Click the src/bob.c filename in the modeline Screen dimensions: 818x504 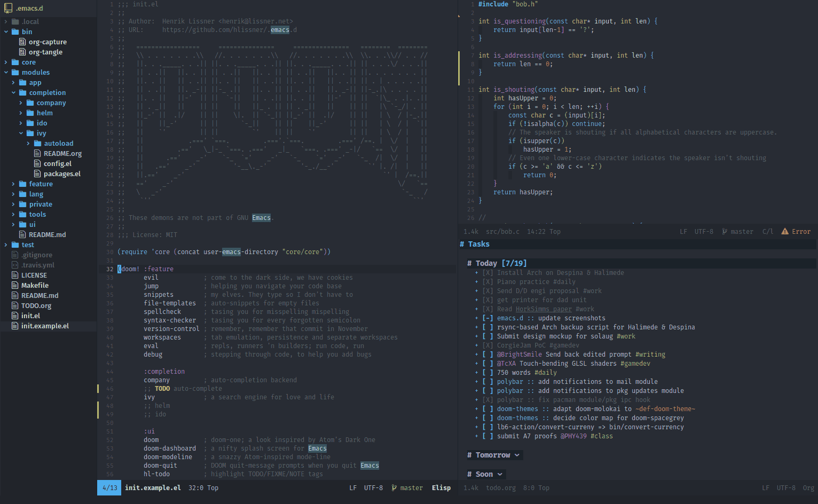[502, 231]
